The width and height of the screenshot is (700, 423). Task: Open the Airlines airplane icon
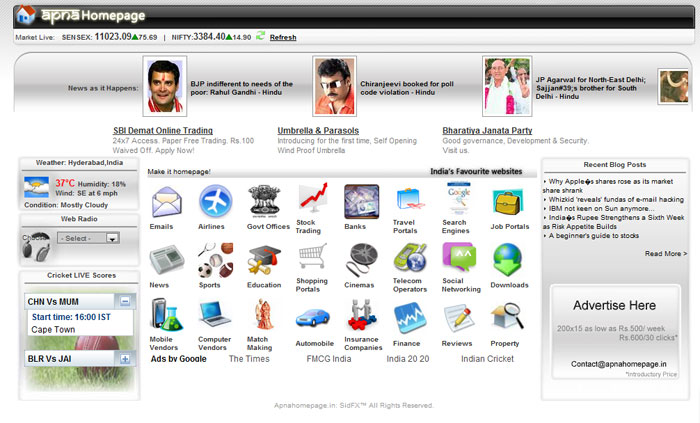pos(216,201)
